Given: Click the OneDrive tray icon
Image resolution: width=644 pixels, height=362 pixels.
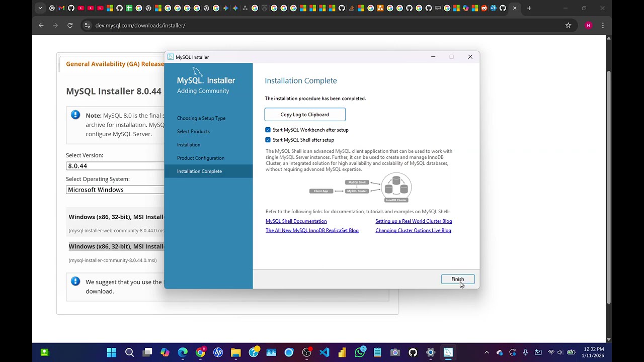Looking at the screenshot, I should (500, 352).
